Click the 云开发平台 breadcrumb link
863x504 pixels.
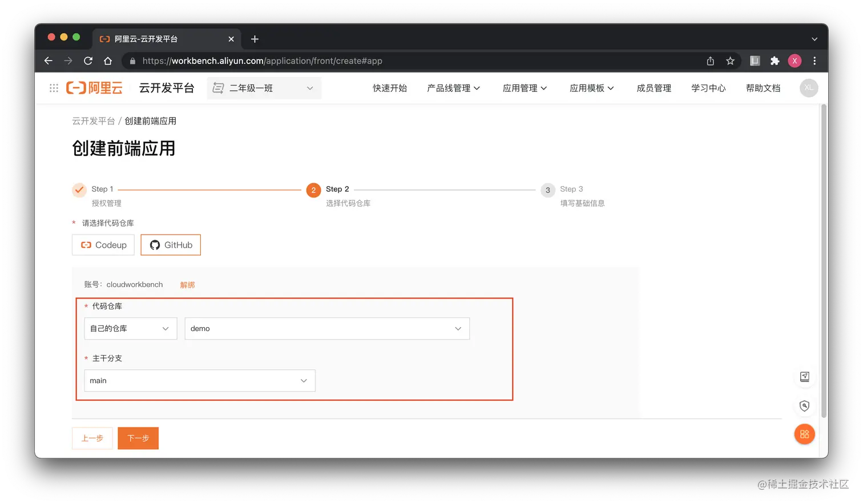tap(94, 121)
